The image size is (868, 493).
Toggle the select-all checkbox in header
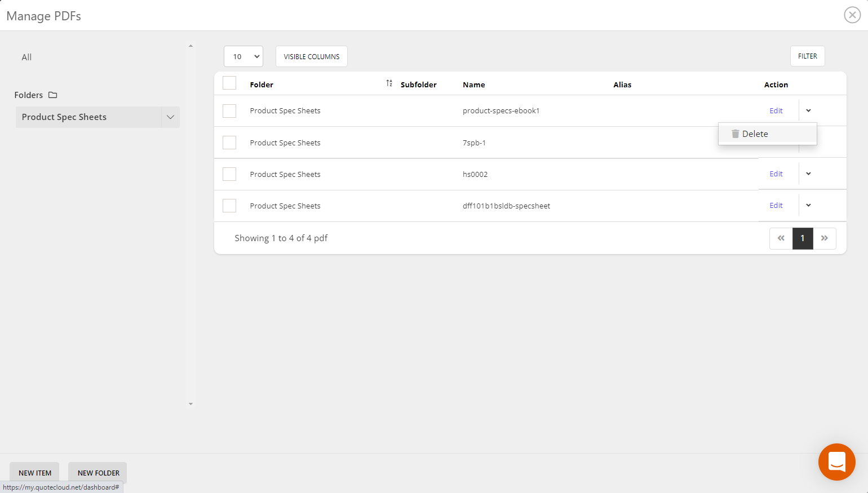coord(229,83)
